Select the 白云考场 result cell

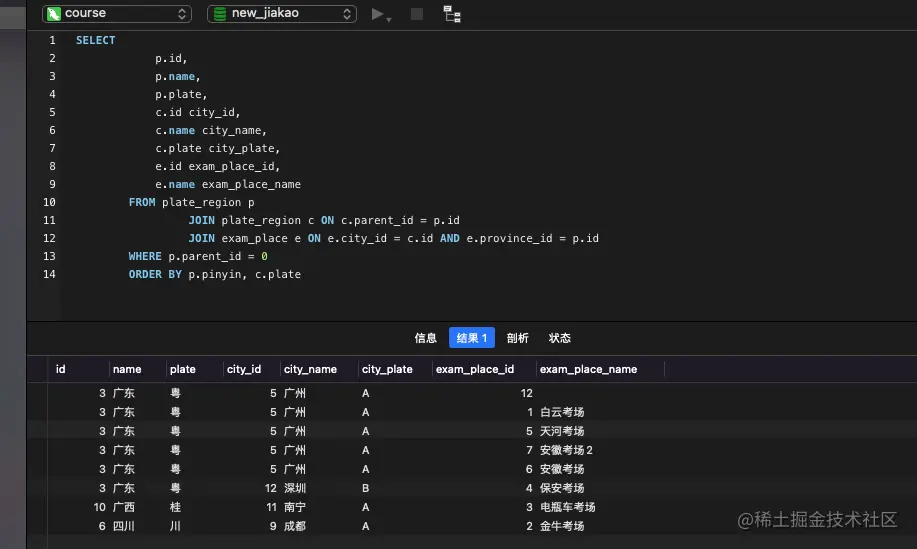coord(562,412)
